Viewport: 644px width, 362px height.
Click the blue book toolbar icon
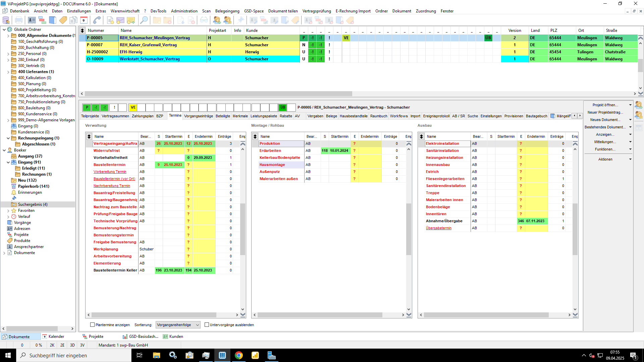53,20
